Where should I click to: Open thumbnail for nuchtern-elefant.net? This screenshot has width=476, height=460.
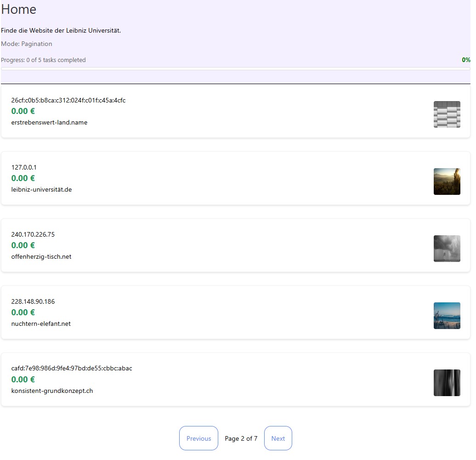[x=447, y=316]
